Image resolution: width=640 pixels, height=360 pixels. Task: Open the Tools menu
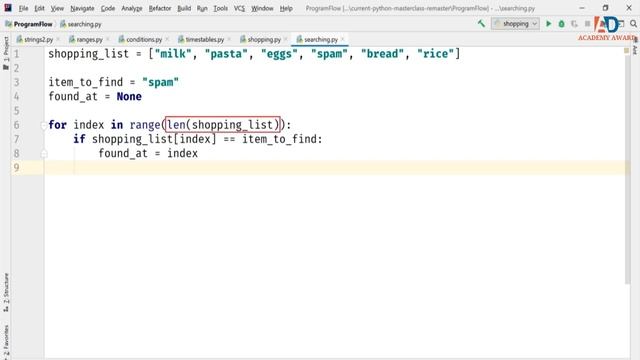pos(220,8)
